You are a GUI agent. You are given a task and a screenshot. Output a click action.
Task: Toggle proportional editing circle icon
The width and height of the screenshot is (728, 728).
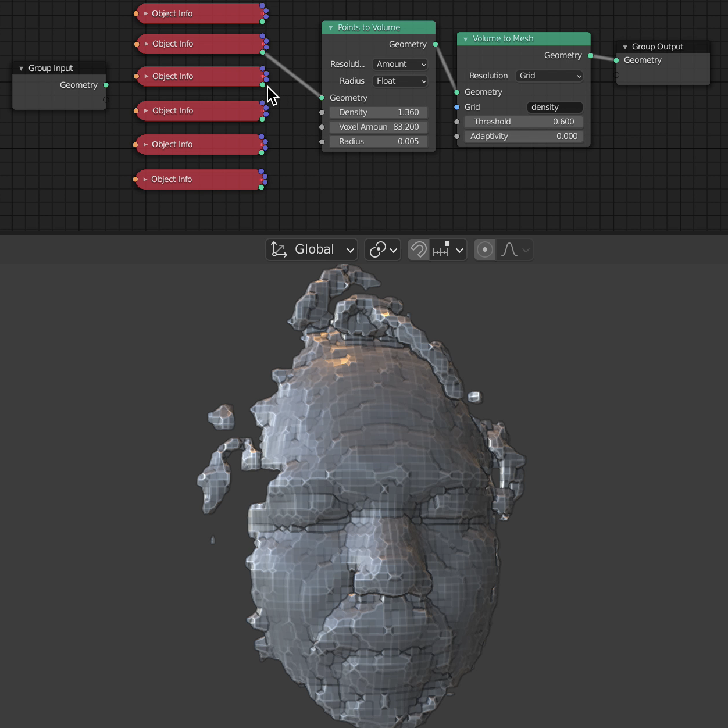[x=484, y=250]
